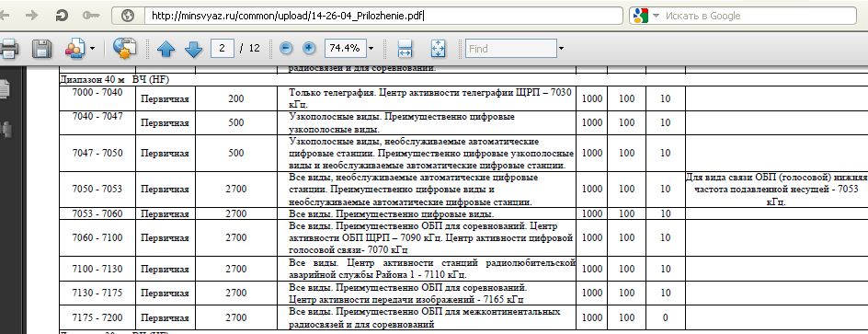Open the zoom percentage dropdown arrow
The height and width of the screenshot is (334, 868).
[x=371, y=49]
